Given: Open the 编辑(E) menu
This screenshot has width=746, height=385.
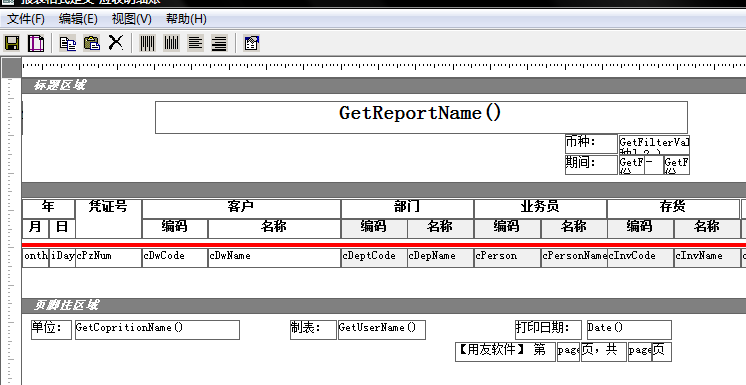Looking at the screenshot, I should tap(78, 19).
